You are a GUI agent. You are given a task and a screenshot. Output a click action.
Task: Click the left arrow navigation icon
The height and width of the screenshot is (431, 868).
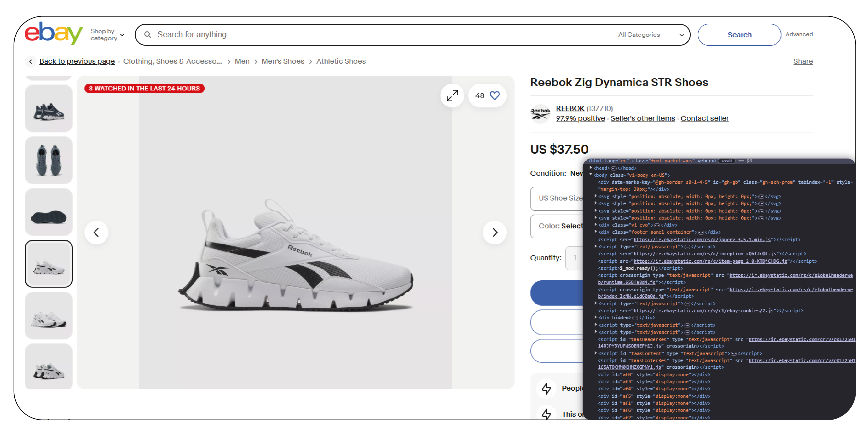pyautogui.click(x=97, y=232)
